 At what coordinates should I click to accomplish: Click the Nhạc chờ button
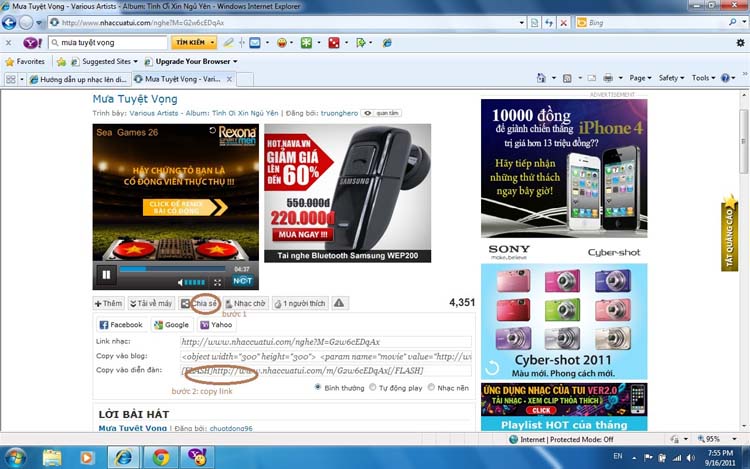tap(245, 303)
